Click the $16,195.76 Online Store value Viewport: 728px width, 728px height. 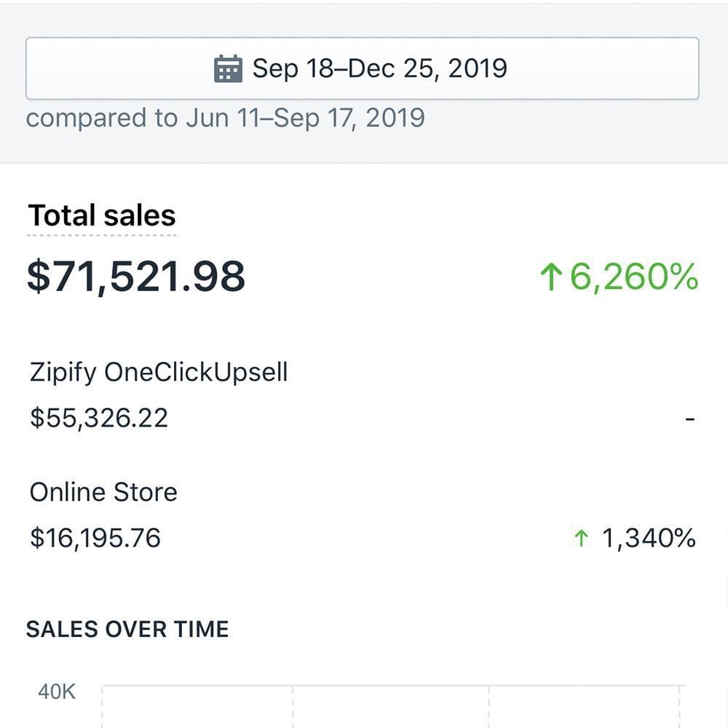tap(95, 538)
